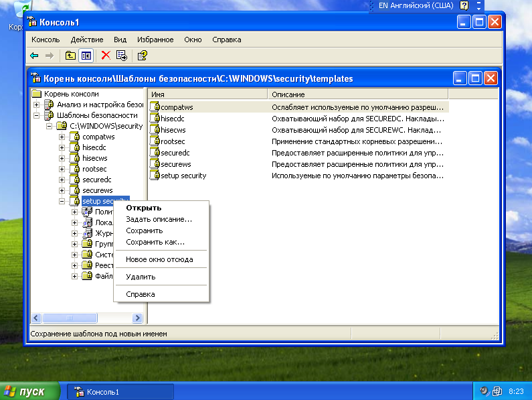Expand the hisecdc tree node
Screen dimensions: 532x400
pyautogui.click(x=62, y=147)
